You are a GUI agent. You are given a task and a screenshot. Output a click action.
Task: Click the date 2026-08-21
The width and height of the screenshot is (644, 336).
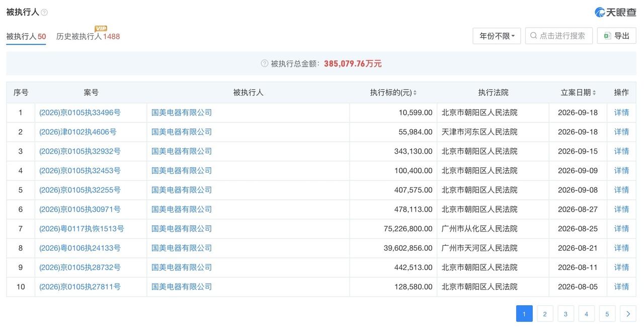578,248
